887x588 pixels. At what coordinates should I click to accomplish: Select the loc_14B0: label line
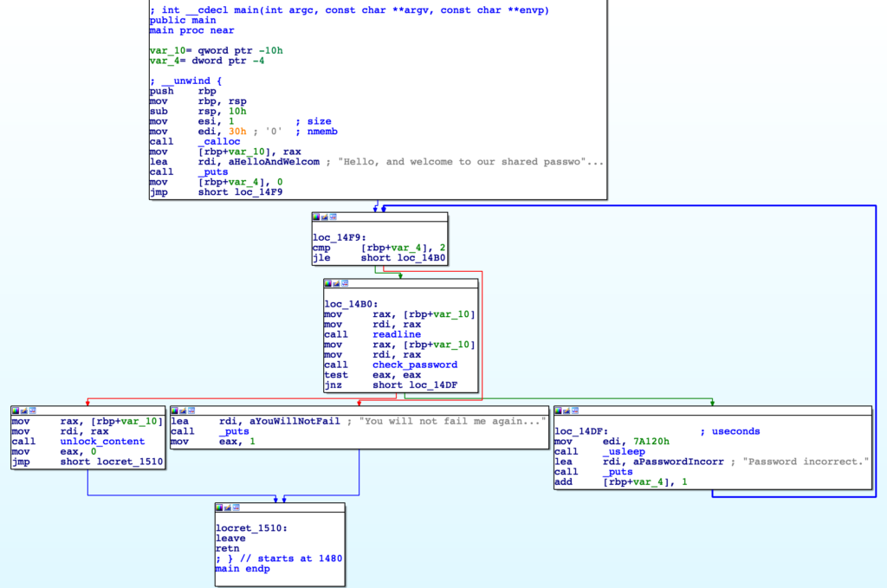(x=351, y=304)
